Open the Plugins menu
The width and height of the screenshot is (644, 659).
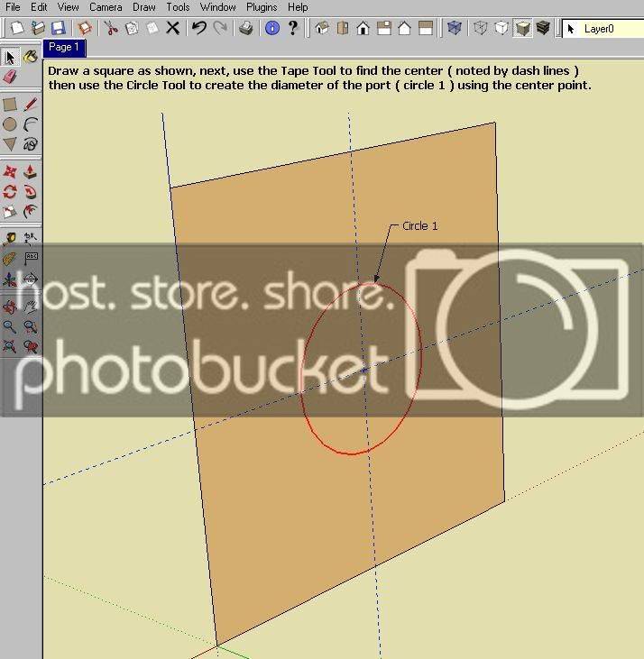262,7
